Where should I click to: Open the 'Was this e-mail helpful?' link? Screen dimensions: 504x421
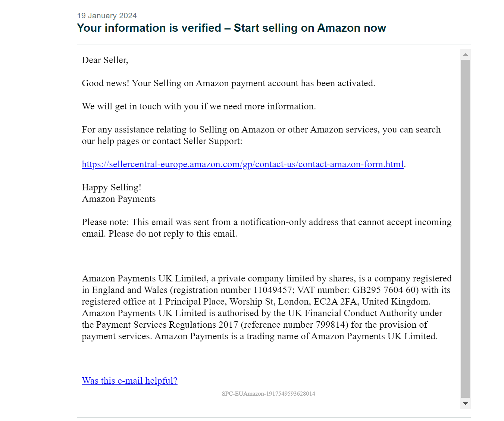(x=129, y=381)
